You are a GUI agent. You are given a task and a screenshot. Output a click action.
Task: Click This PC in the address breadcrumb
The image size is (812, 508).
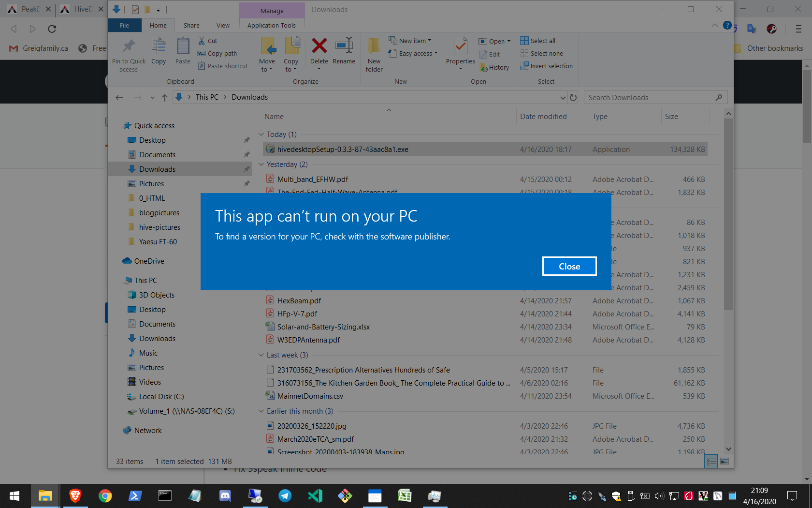(207, 97)
